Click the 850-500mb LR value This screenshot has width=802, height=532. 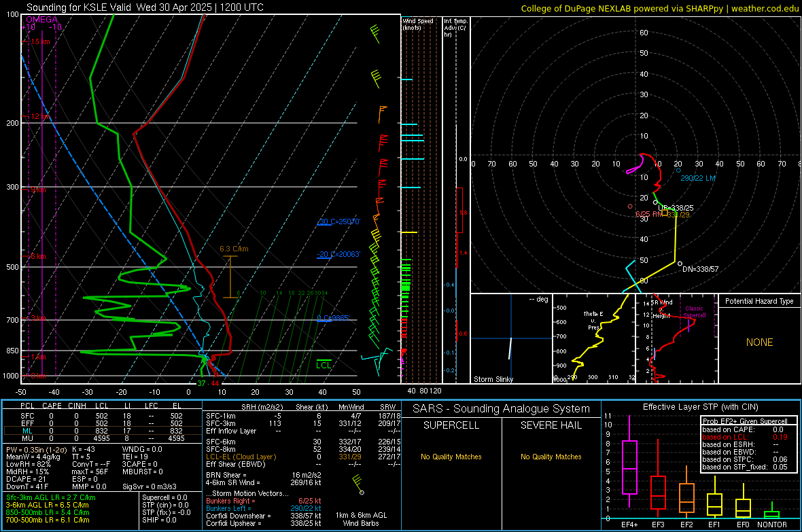point(48,512)
